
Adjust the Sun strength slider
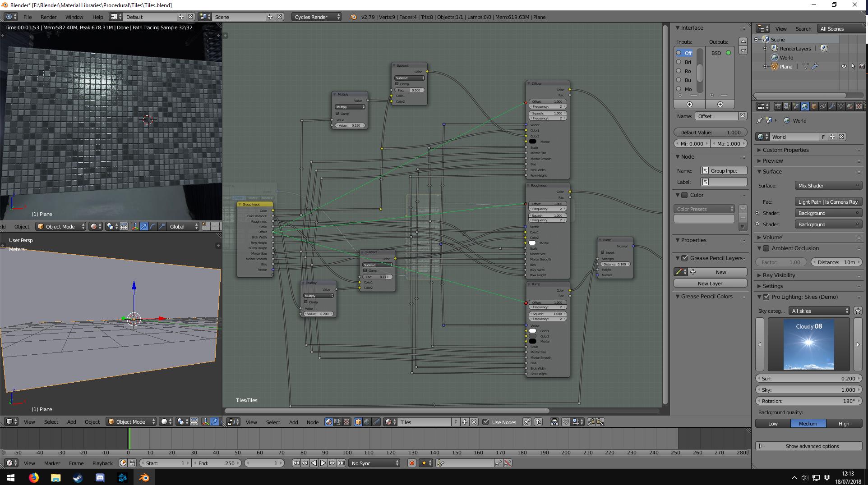(x=808, y=379)
